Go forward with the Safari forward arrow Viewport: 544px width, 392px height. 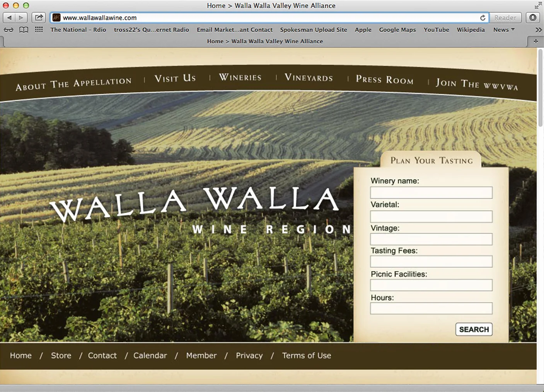coord(21,18)
